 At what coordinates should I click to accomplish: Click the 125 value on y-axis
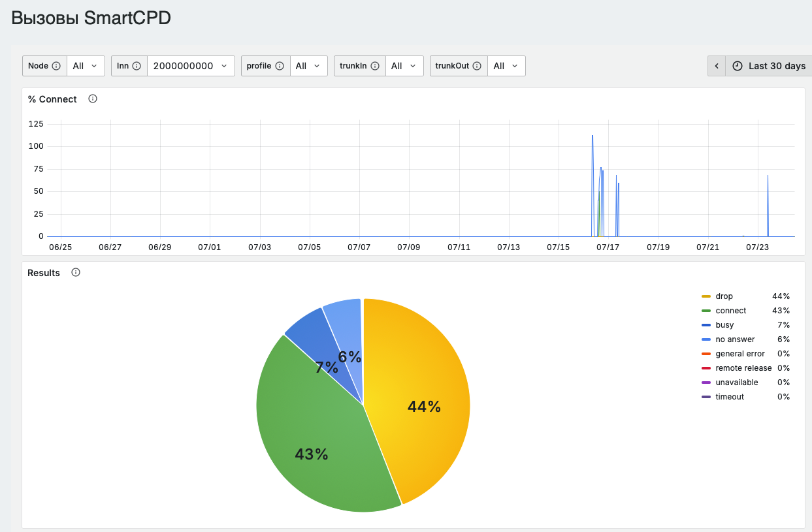click(x=36, y=123)
